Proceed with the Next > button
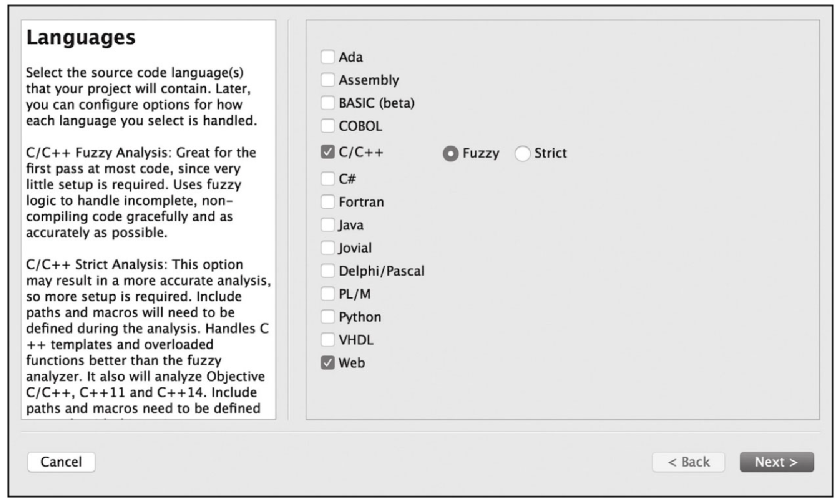Viewport: 840px width, 504px height. click(x=777, y=462)
